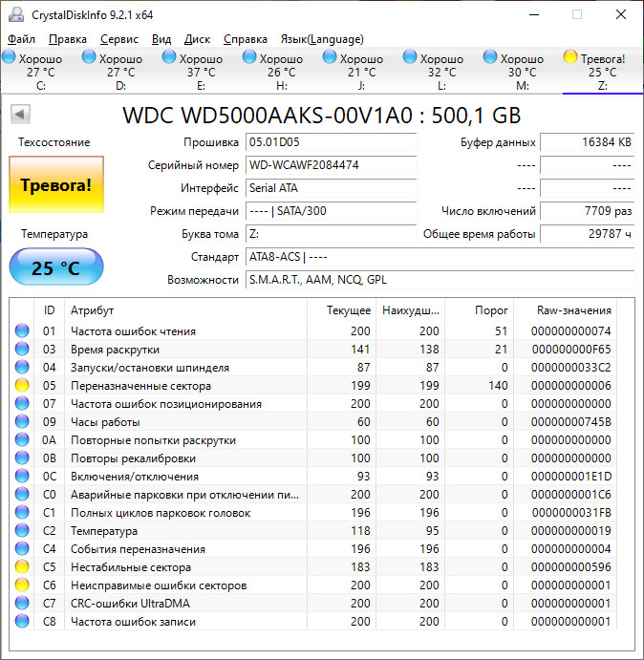This screenshot has width=644, height=660.
Task: Click the yellow Тревога! health status button
Action: (x=56, y=184)
